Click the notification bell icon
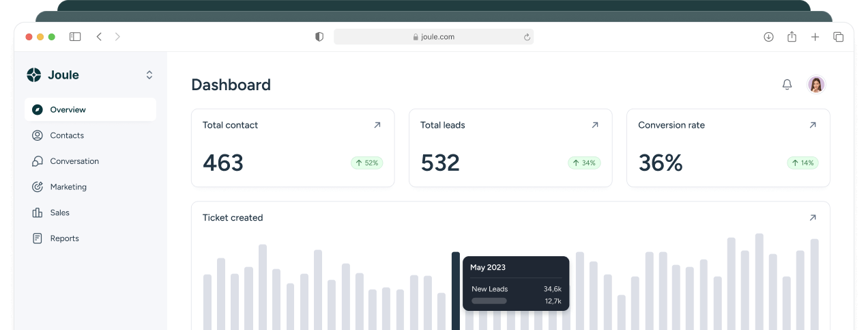This screenshot has width=868, height=330. click(787, 84)
